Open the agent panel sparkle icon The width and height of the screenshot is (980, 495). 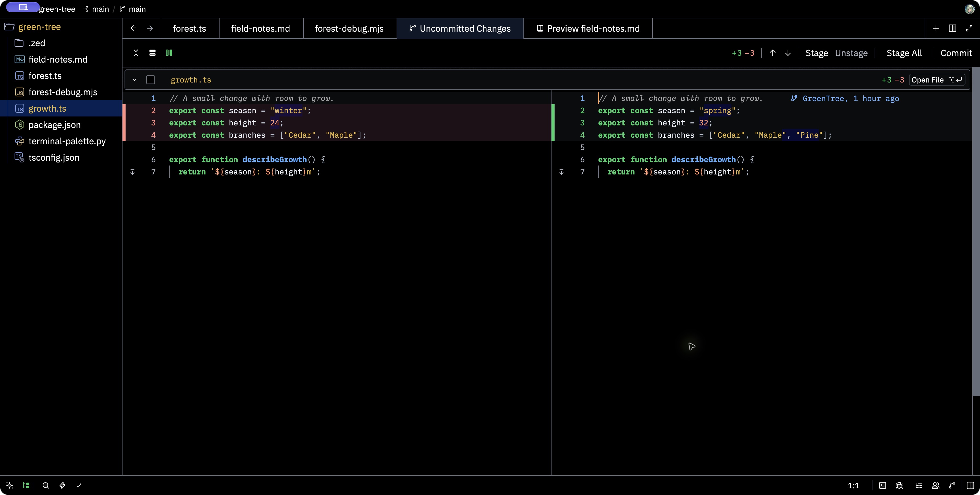pyautogui.click(x=9, y=486)
